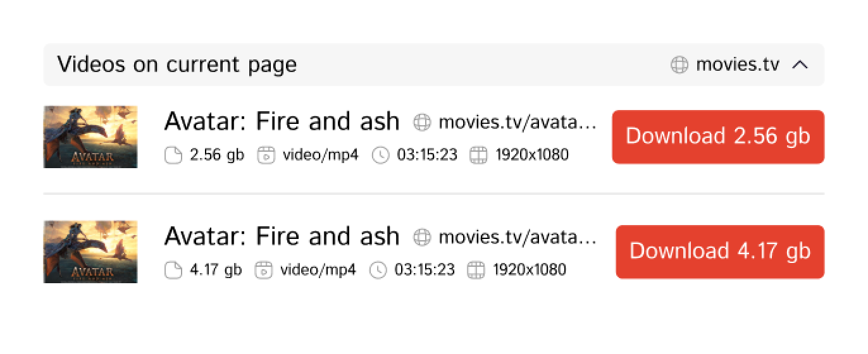This screenshot has height=354, width=868.
Task: Click the Download 4.17 gb button
Action: (720, 252)
